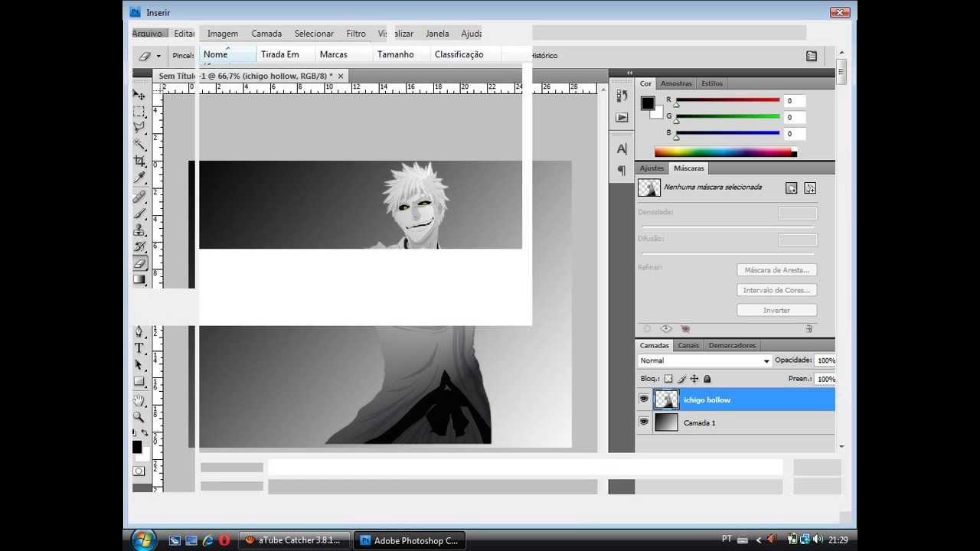Select the Pen tool
Viewport: 980px width, 551px height.
tap(139, 332)
